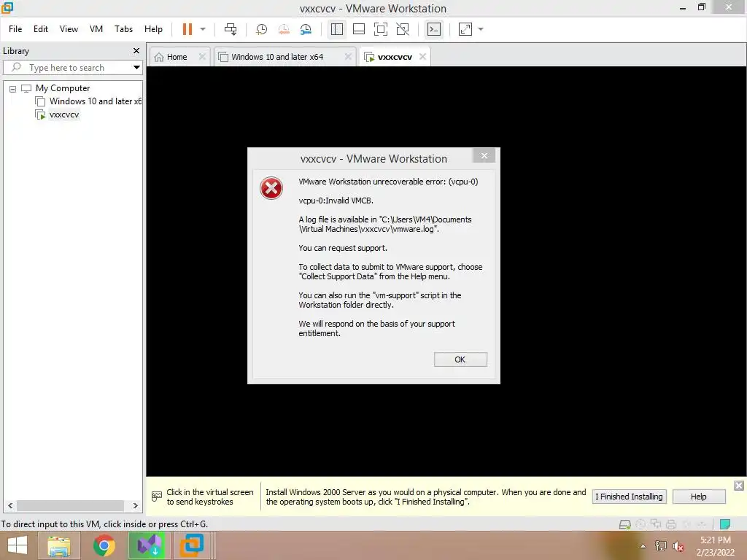Screen dimensions: 747x560
Task: Close the unrecoverable error dialog
Action: tap(484, 156)
